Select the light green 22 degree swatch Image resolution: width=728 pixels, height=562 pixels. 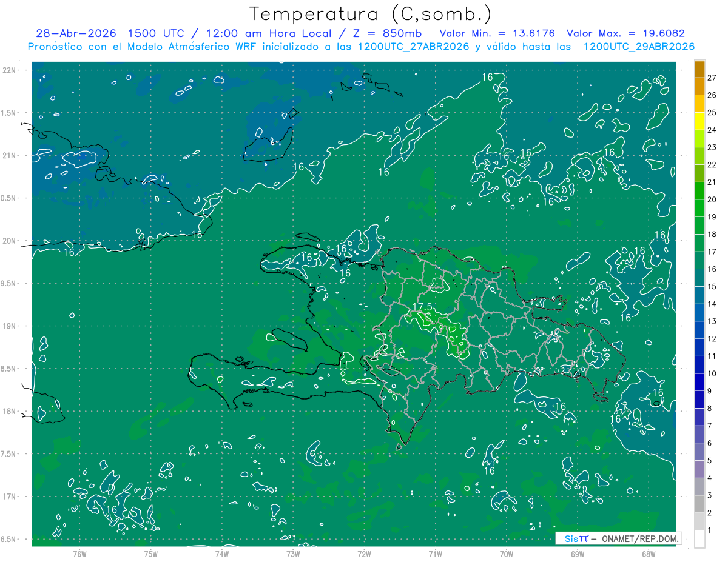click(x=699, y=156)
